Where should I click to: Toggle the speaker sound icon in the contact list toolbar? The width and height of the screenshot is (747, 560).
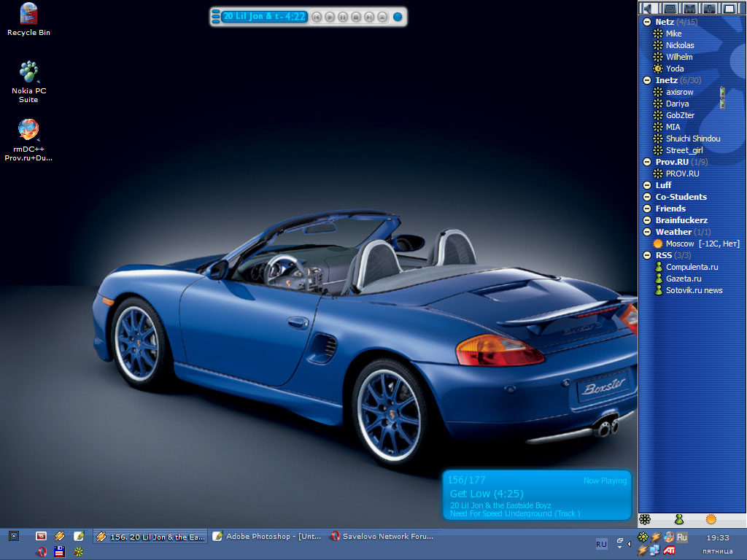648,8
